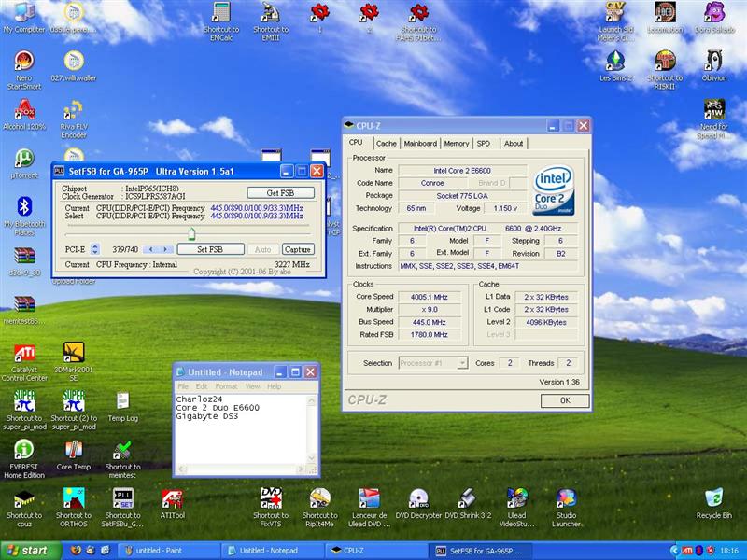747x560 pixels.
Task: Launch DVD Shrink 3.2 icon
Action: tap(468, 504)
